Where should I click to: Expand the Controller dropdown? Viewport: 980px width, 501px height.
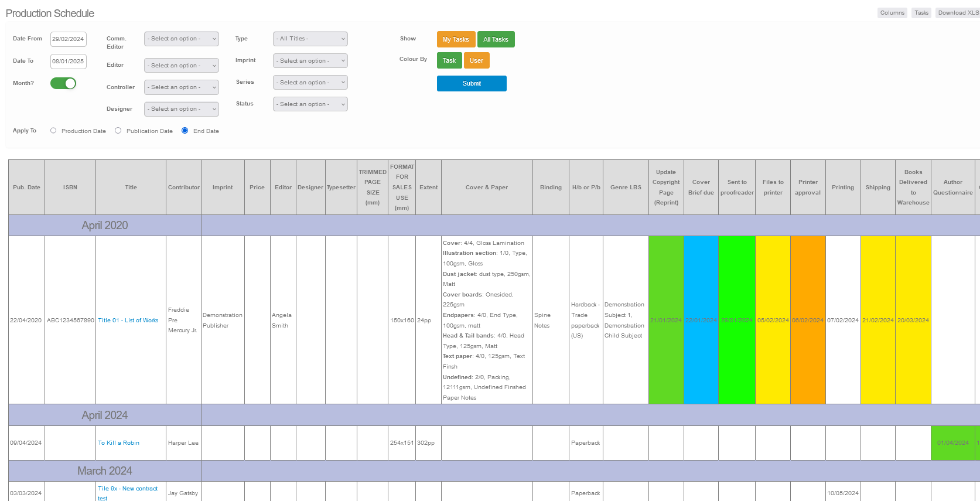point(181,87)
